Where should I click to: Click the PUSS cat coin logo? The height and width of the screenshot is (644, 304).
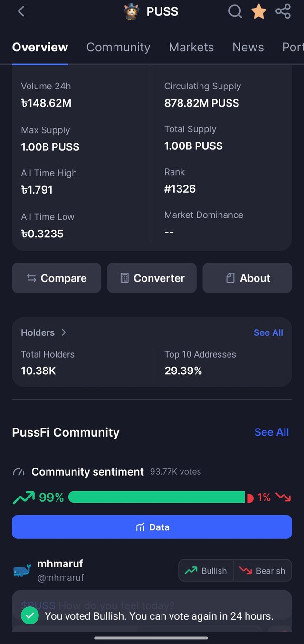pos(132,11)
